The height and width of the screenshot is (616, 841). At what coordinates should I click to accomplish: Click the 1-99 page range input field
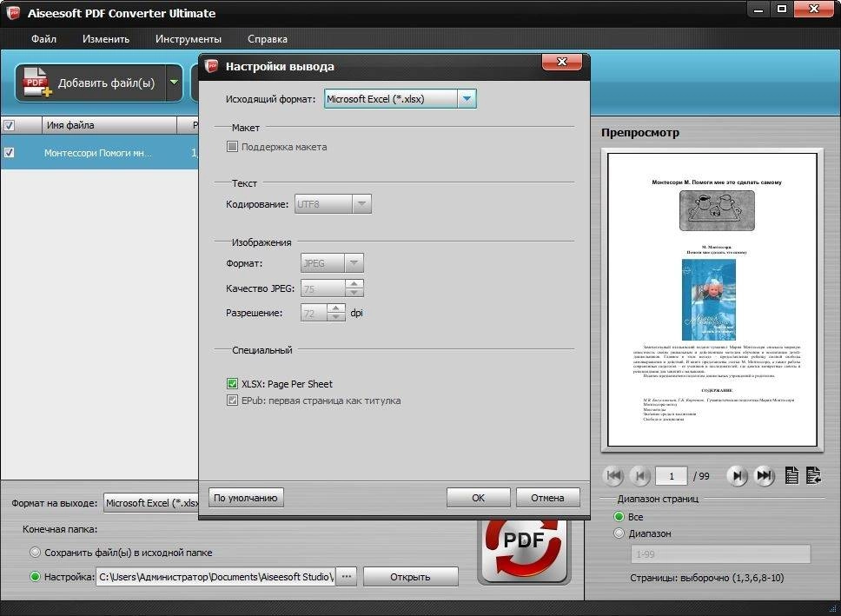pyautogui.click(x=720, y=553)
